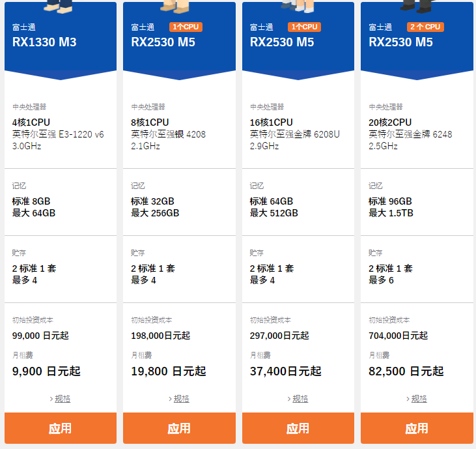
Task: Apply for the 20核2CPU RX2530 M5
Action: 417,428
